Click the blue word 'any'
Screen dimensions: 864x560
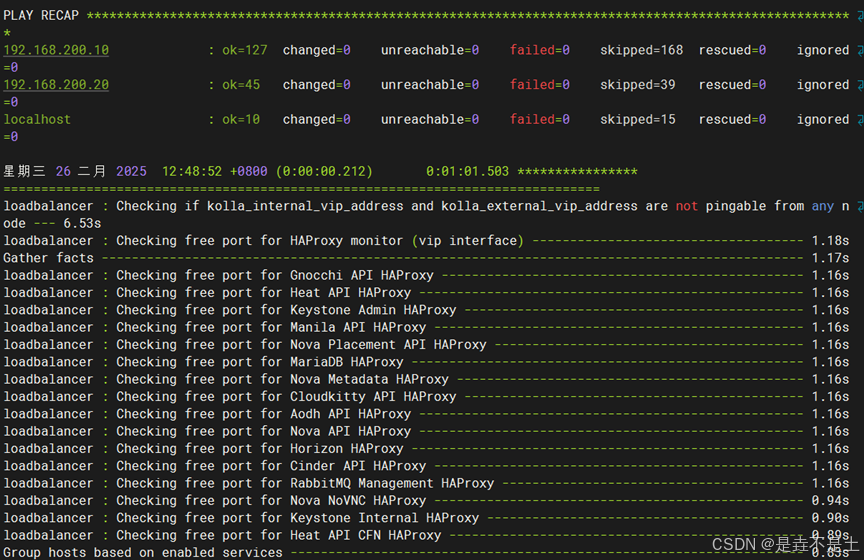pyautogui.click(x=823, y=207)
